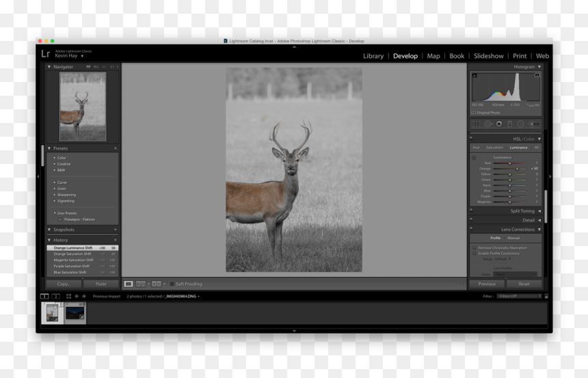
Task: Check Enable Profile Corrections
Action: tap(475, 254)
